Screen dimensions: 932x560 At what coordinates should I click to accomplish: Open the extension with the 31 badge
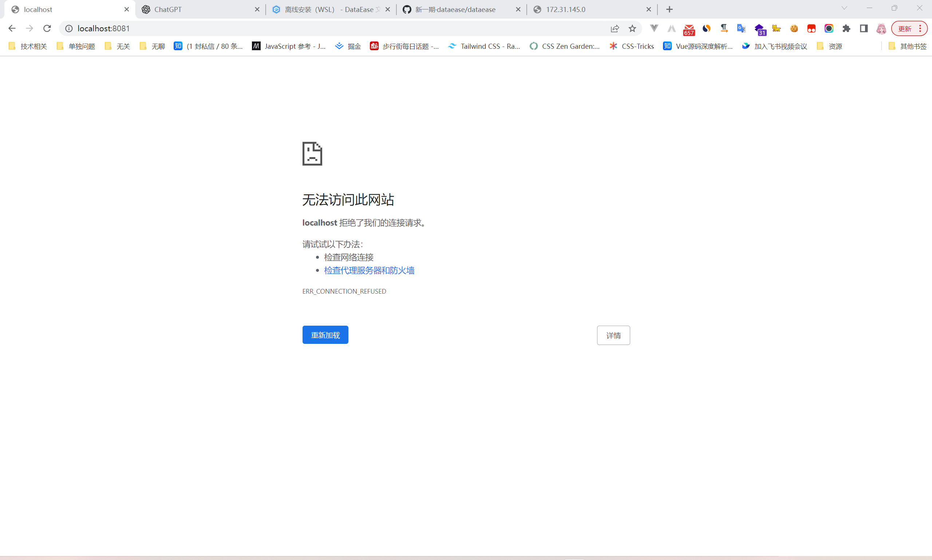[759, 29]
